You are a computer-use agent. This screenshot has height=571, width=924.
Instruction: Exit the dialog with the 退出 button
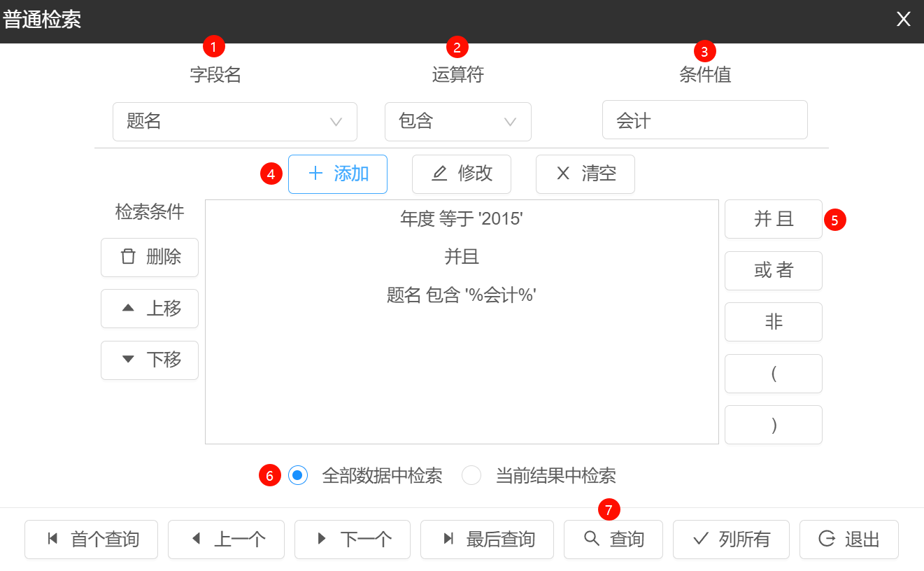(848, 539)
